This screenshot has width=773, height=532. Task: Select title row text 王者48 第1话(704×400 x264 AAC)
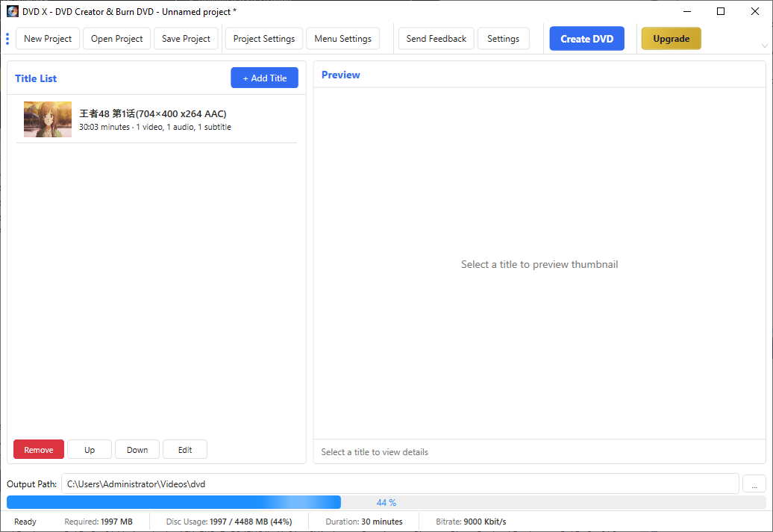click(153, 114)
